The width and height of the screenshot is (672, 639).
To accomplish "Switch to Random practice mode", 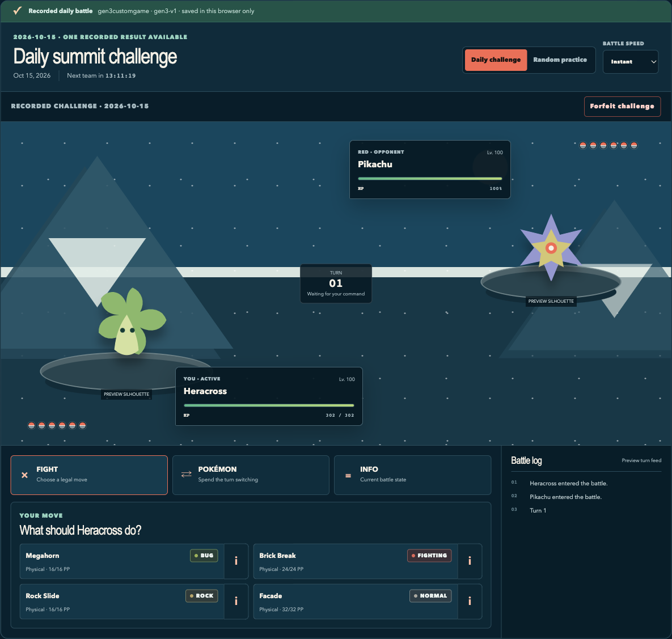I will coord(560,60).
